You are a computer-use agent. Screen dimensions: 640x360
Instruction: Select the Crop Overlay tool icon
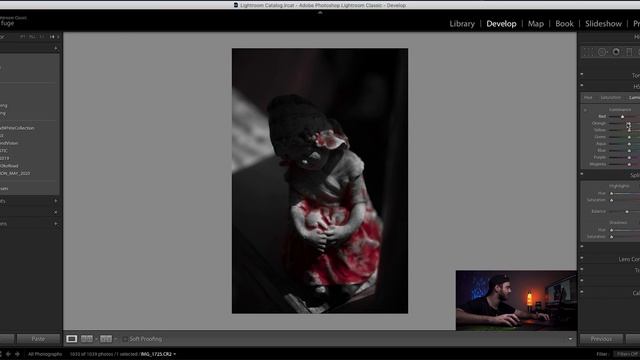[588, 52]
